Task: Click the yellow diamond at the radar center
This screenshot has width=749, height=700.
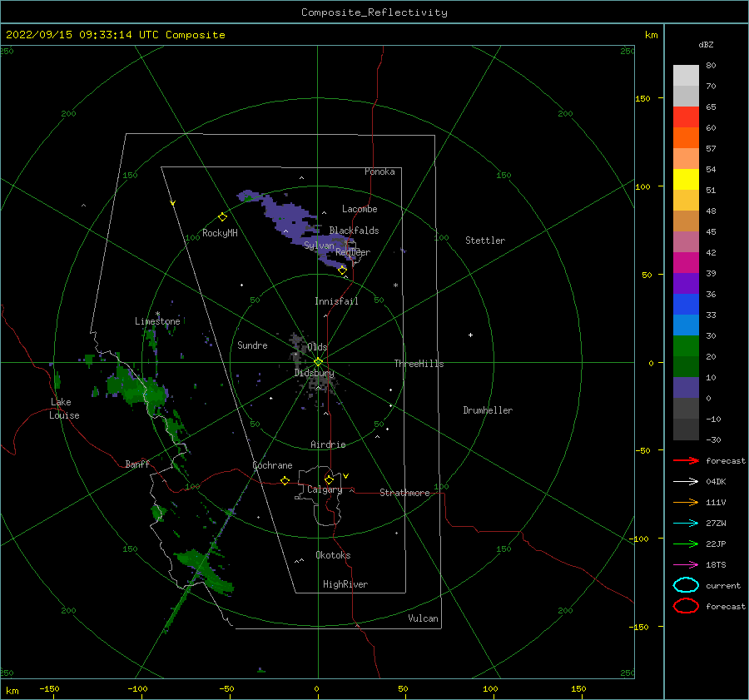Action: [x=318, y=362]
